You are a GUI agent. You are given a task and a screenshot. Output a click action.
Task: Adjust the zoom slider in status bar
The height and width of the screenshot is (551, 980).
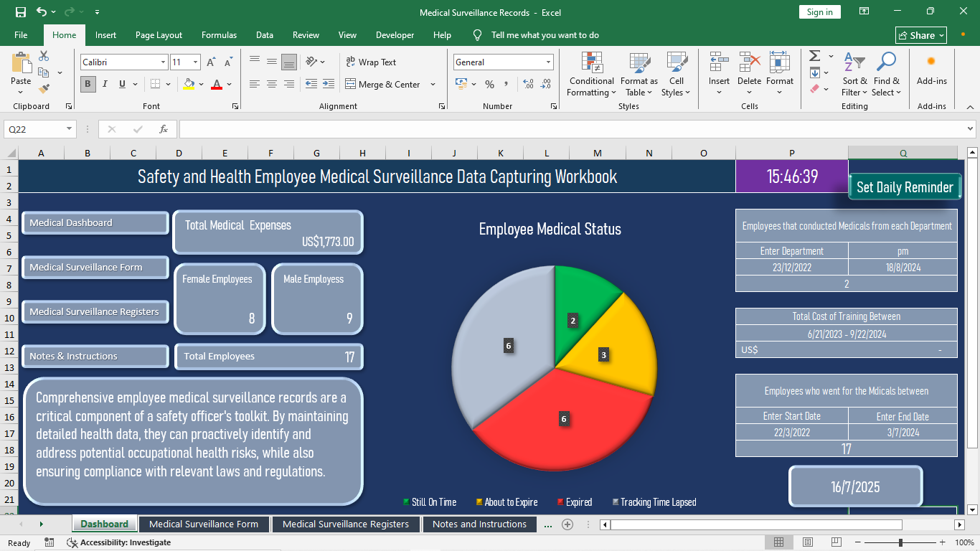click(x=900, y=542)
